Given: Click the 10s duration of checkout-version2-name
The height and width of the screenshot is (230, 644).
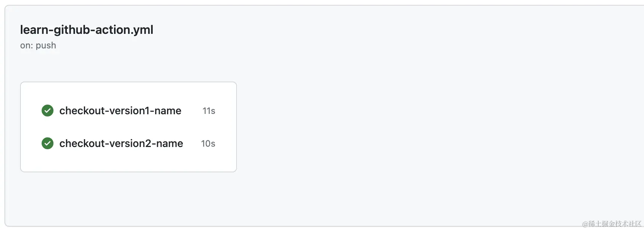Looking at the screenshot, I should 208,144.
